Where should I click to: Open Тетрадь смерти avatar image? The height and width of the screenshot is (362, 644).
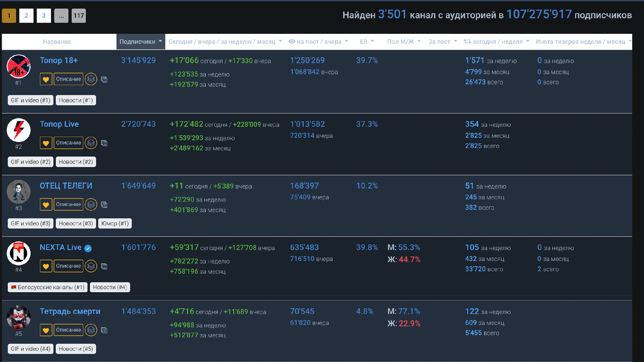click(18, 317)
